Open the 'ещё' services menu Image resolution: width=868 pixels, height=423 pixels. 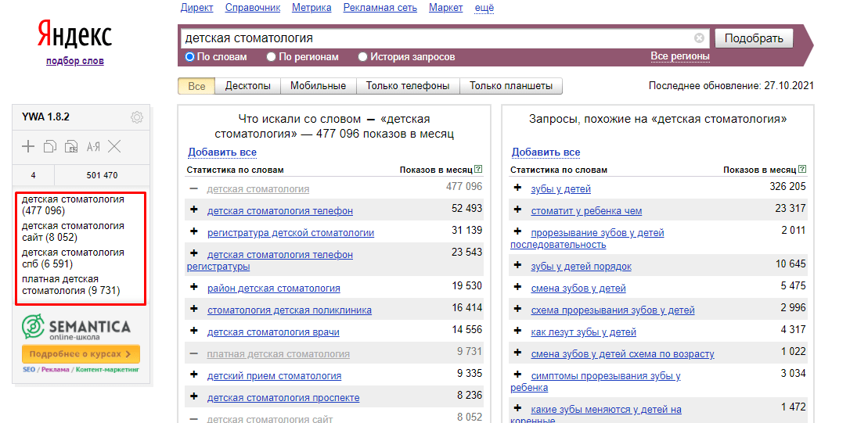click(x=484, y=8)
